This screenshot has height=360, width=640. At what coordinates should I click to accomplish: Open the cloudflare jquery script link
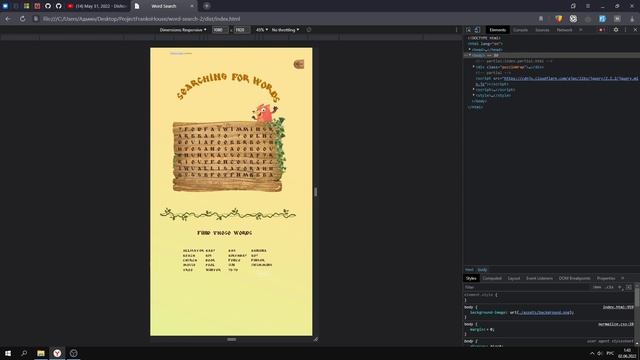570,78
